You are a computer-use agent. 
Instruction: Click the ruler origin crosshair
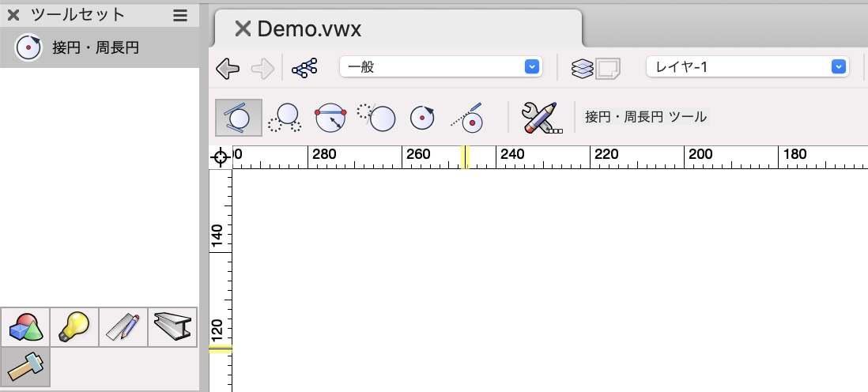click(221, 157)
